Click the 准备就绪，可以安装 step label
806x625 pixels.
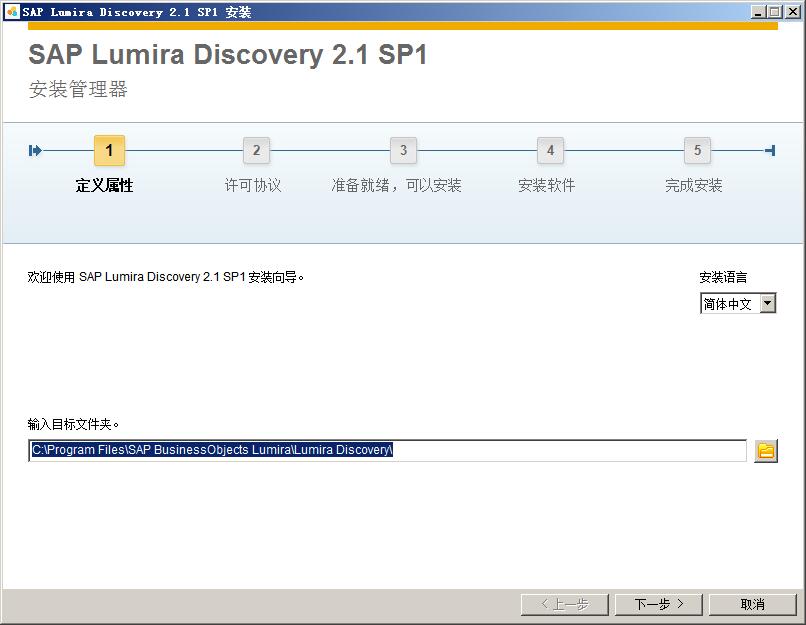coord(396,185)
